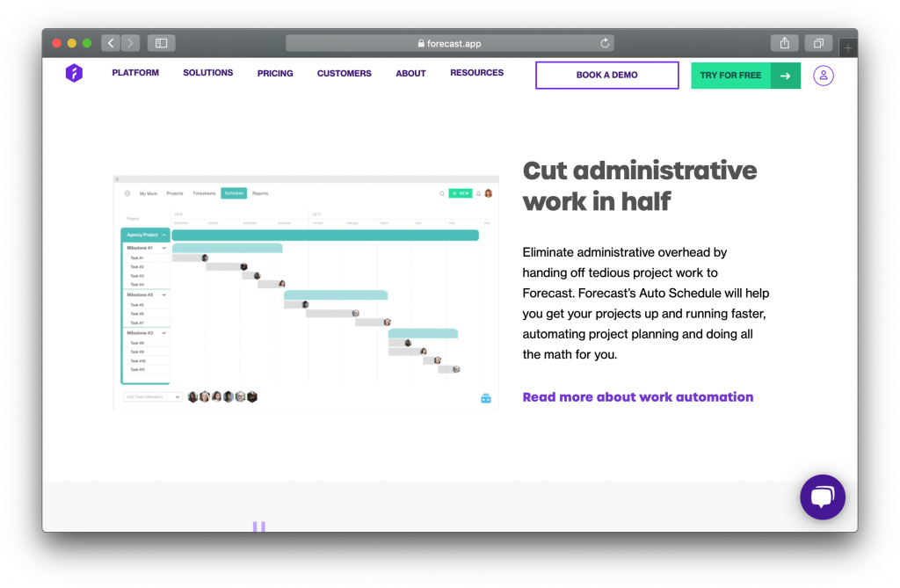Click the Milestone #3 timeline bar

click(423, 333)
